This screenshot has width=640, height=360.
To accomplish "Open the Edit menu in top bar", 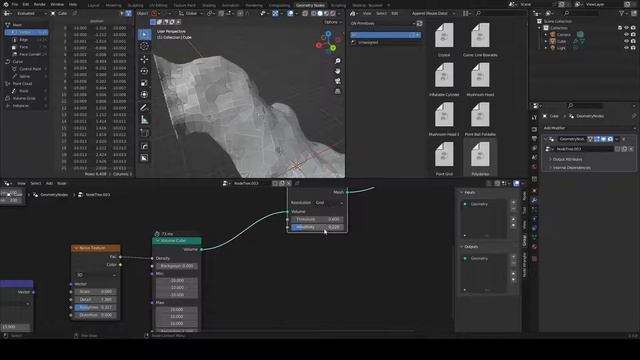I will (x=26, y=4).
